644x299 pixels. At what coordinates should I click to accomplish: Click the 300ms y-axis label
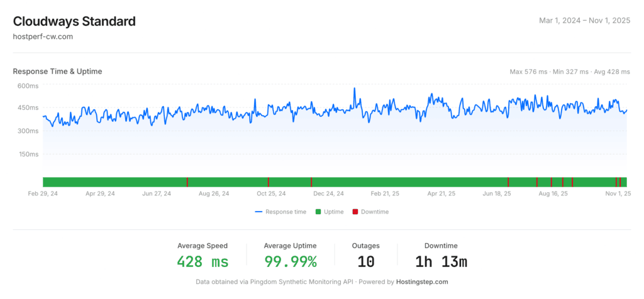(x=28, y=131)
